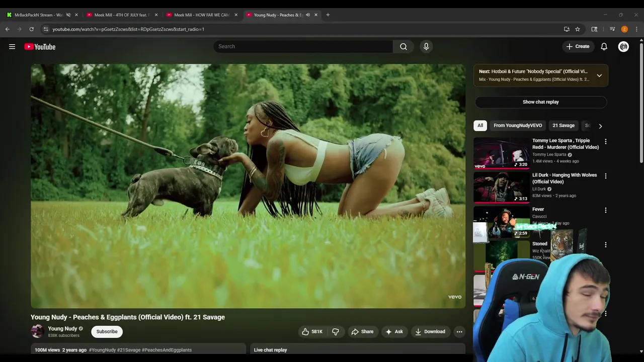This screenshot has height=362, width=644.
Task: Click the Live chat replay header
Action: pos(270,350)
